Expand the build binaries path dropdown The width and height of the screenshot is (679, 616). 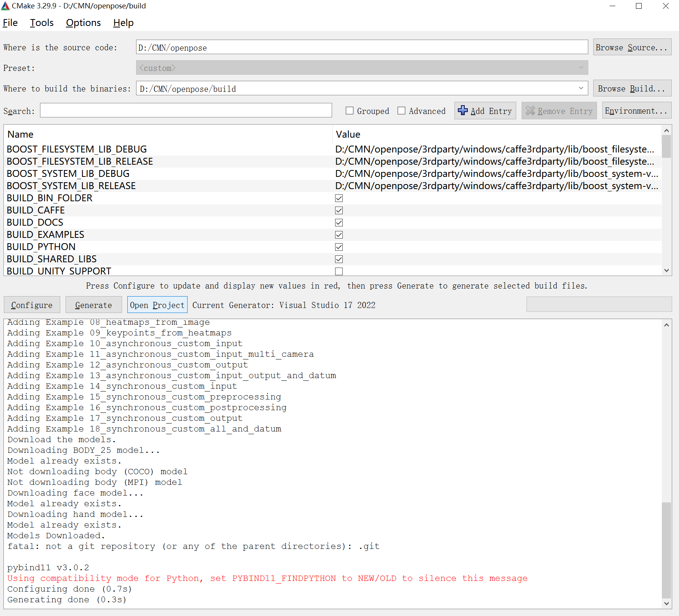pyautogui.click(x=581, y=88)
